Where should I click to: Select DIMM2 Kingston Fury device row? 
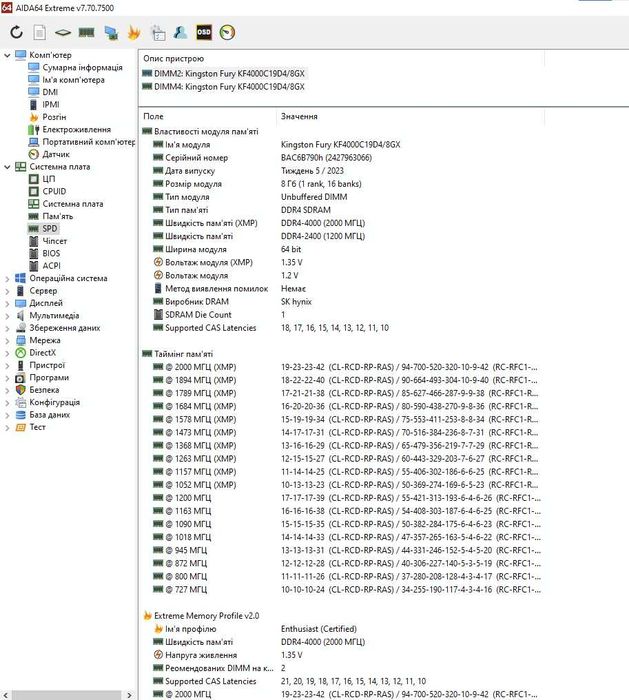(224, 74)
